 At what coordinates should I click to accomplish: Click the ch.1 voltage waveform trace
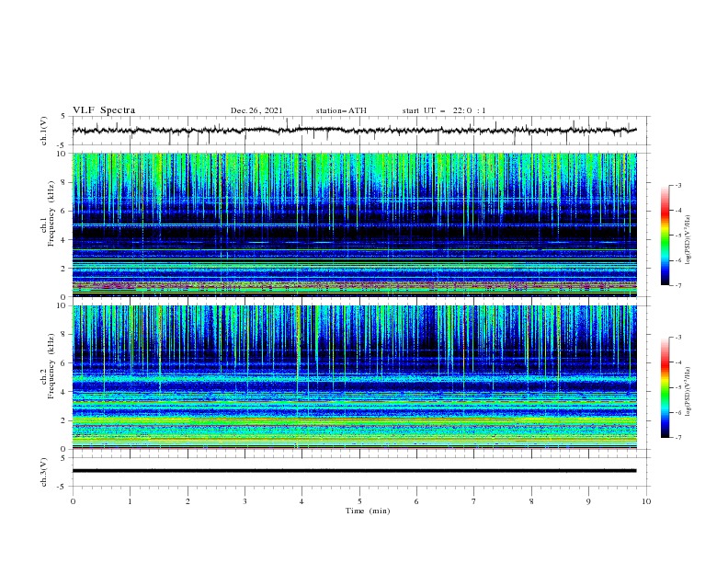tap(354, 131)
